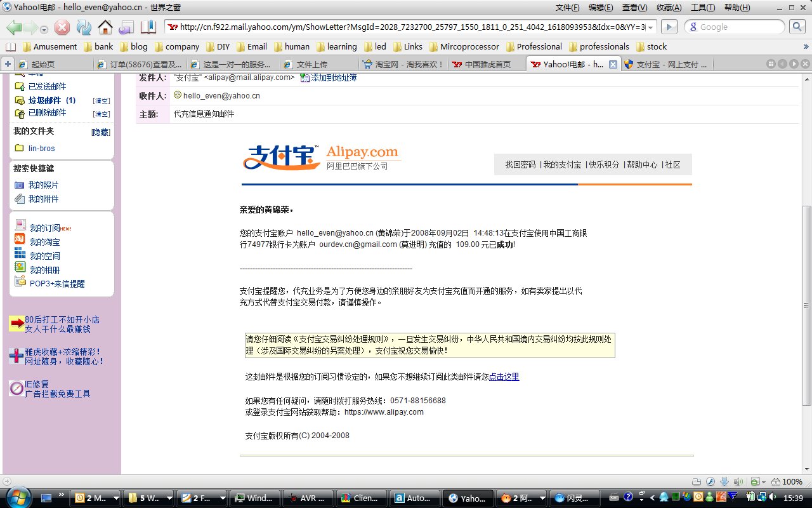Stop loading with the red X button
812x508 pixels.
click(62, 27)
